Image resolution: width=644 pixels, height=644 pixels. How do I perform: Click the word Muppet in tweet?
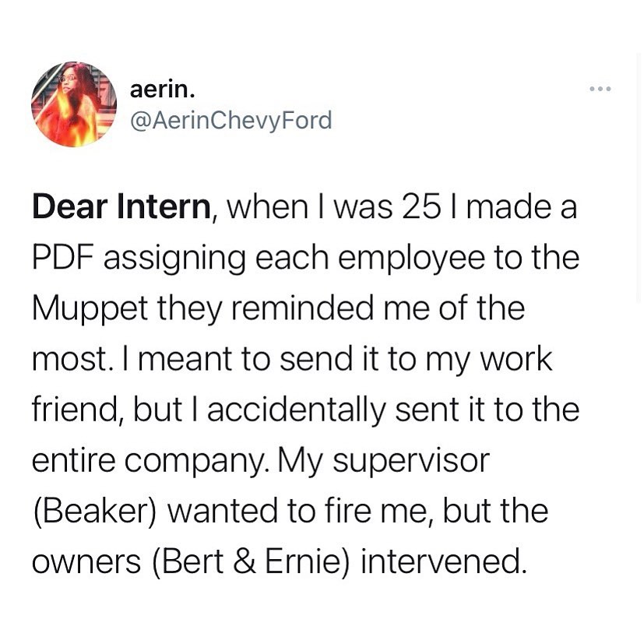(x=90, y=309)
